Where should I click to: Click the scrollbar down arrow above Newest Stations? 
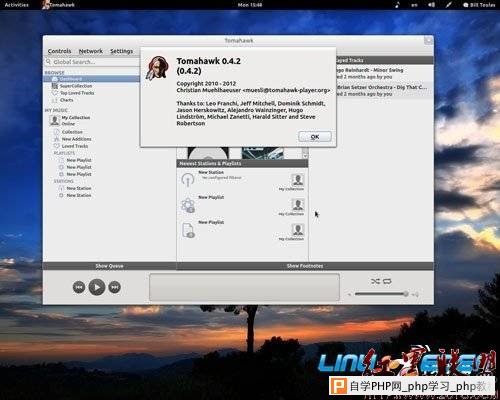(305, 156)
